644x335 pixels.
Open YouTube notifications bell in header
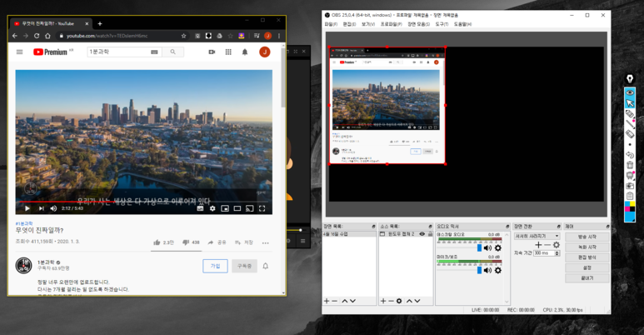(245, 52)
